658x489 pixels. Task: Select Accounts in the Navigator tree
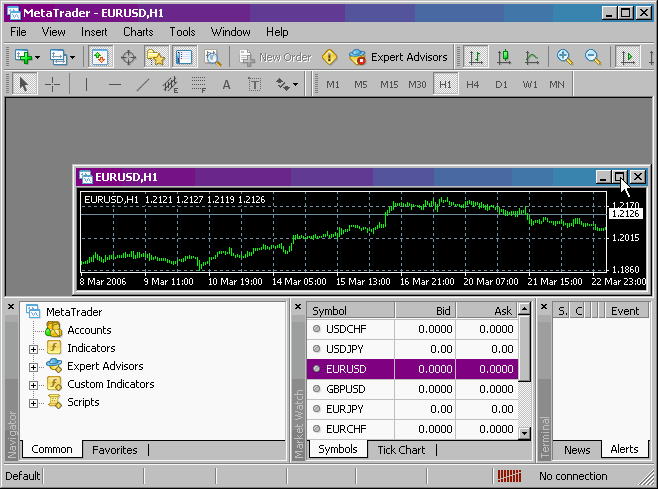(x=89, y=330)
